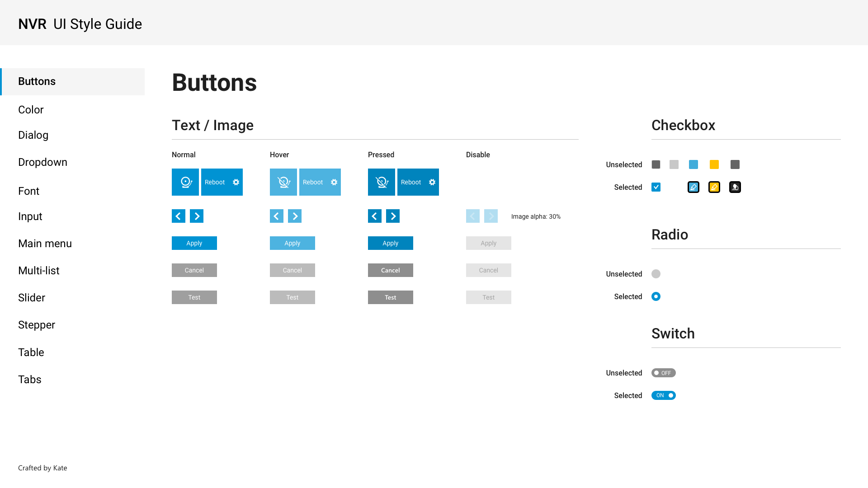The image size is (868, 488).
Task: Click the gear icon on Pressed Reboot button
Action: pos(432,182)
